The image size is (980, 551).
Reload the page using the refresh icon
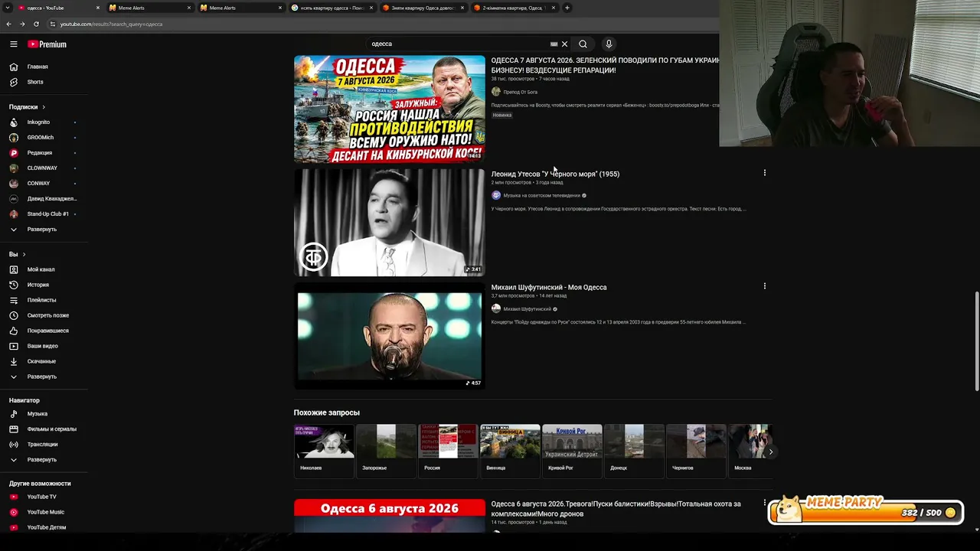point(36,24)
